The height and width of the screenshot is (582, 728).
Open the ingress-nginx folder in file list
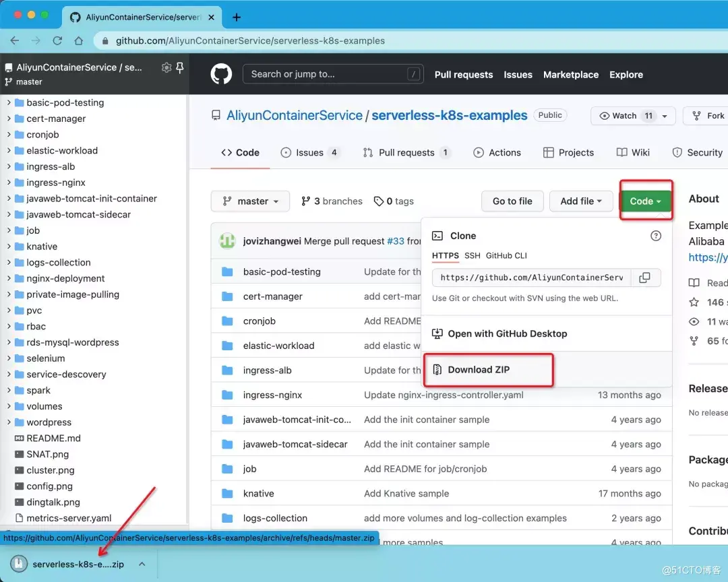coord(272,395)
